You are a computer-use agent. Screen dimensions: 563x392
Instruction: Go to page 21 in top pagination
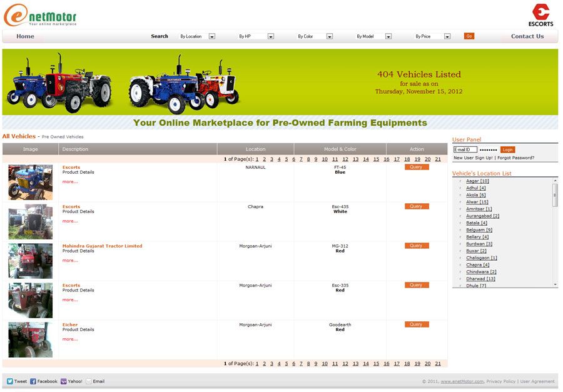[x=438, y=159]
